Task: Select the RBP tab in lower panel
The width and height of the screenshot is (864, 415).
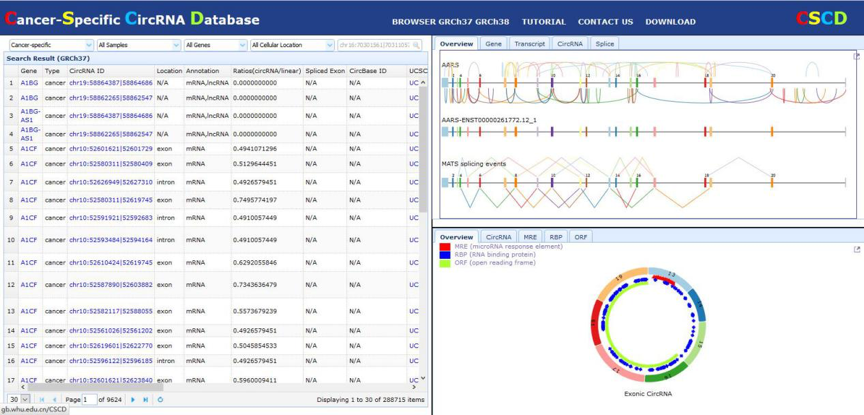Action: [x=556, y=237]
